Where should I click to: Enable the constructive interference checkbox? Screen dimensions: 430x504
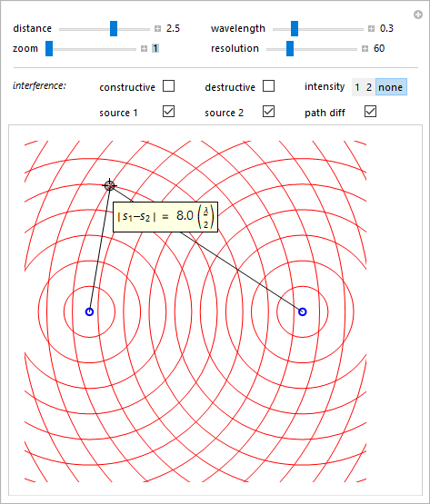pyautogui.click(x=169, y=86)
